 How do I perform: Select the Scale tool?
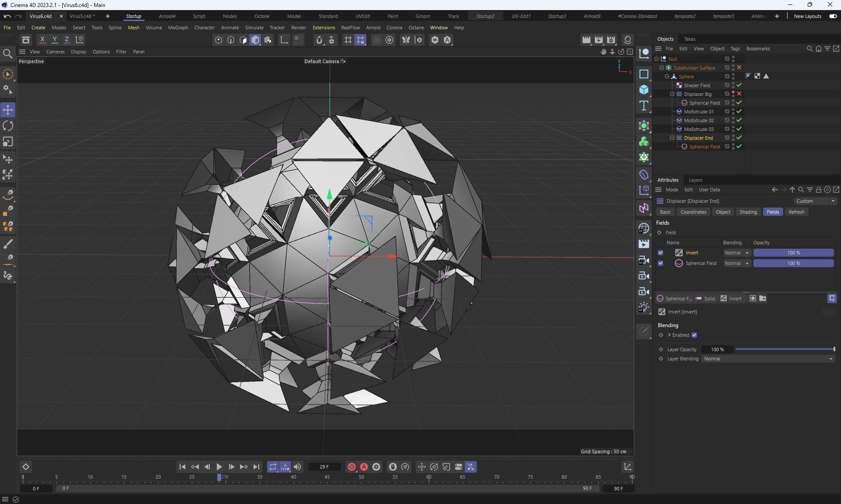pyautogui.click(x=8, y=142)
